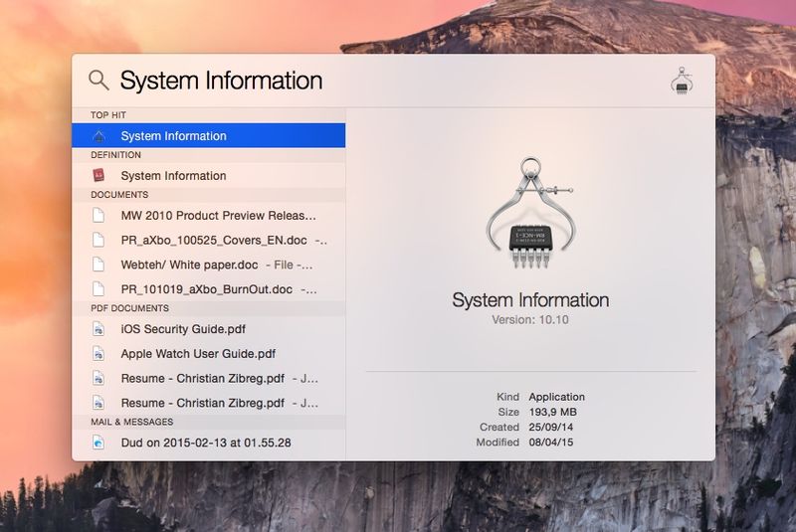Click the Kind value Application
Screen dimensions: 796x532
pos(557,397)
